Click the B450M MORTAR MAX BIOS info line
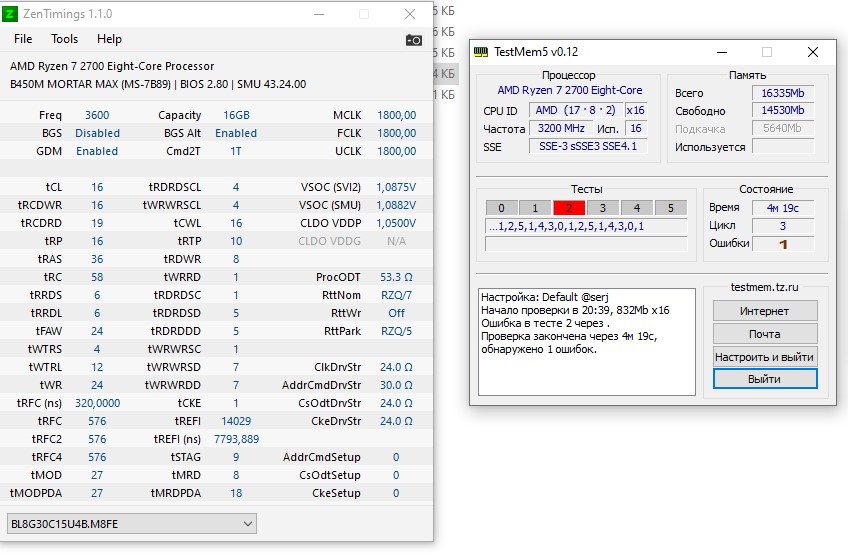The height and width of the screenshot is (555, 848). point(158,84)
